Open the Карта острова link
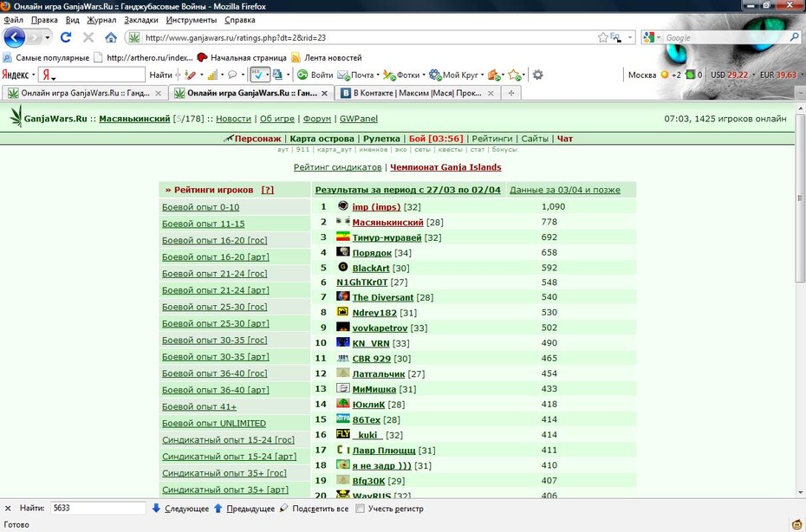The width and height of the screenshot is (806, 532). coord(322,139)
